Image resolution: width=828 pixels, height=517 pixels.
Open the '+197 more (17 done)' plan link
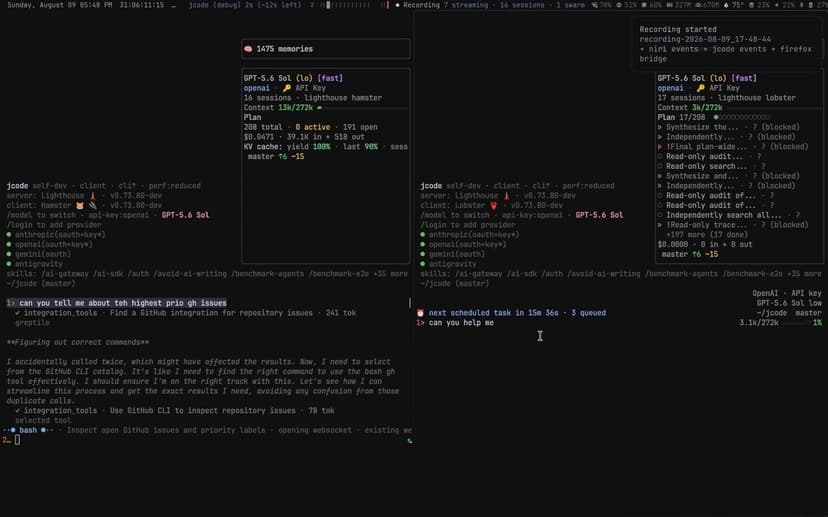707,234
